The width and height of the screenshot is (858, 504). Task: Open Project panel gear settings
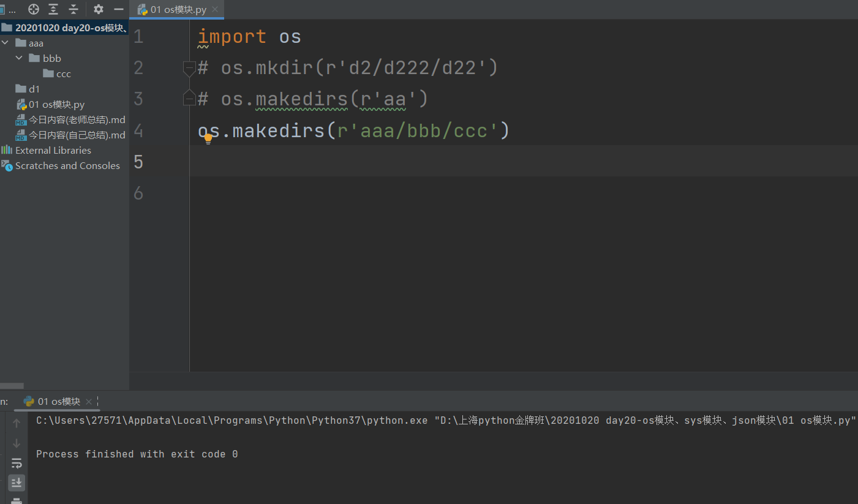99,9
